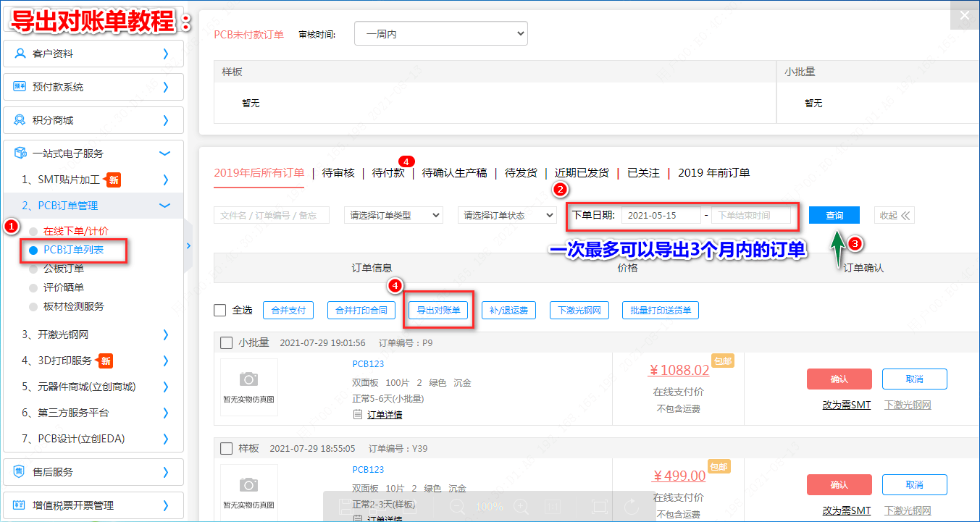Click the fullscreen icon in viewer toolbar
The width and height of the screenshot is (980, 522).
pyautogui.click(x=599, y=507)
